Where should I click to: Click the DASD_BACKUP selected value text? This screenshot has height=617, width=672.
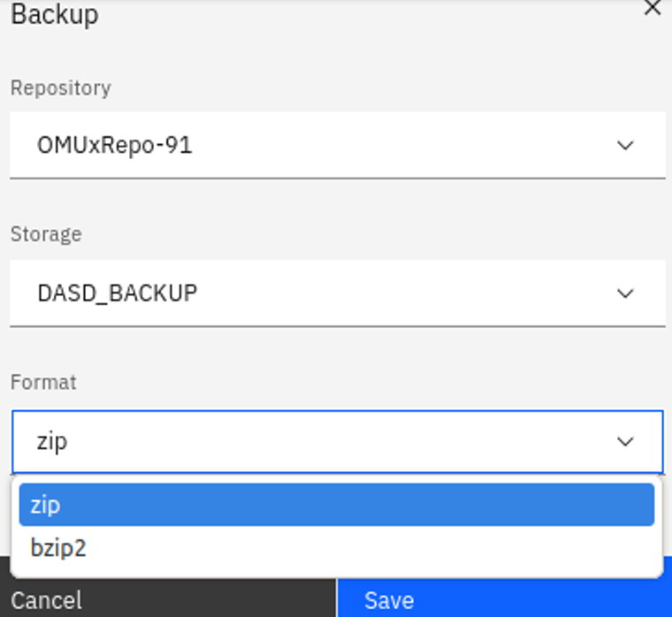pyautogui.click(x=117, y=293)
